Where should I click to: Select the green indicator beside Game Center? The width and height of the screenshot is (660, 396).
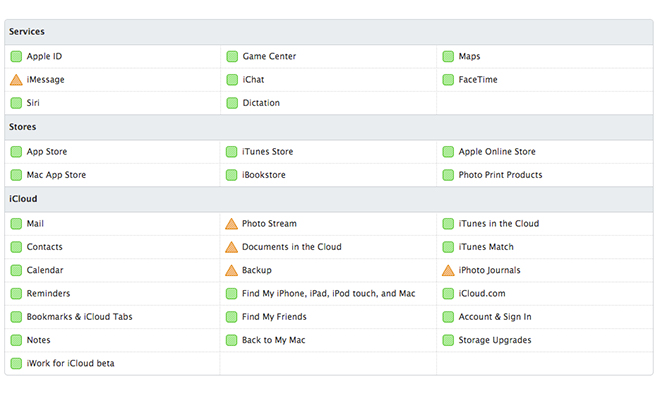[x=232, y=56]
